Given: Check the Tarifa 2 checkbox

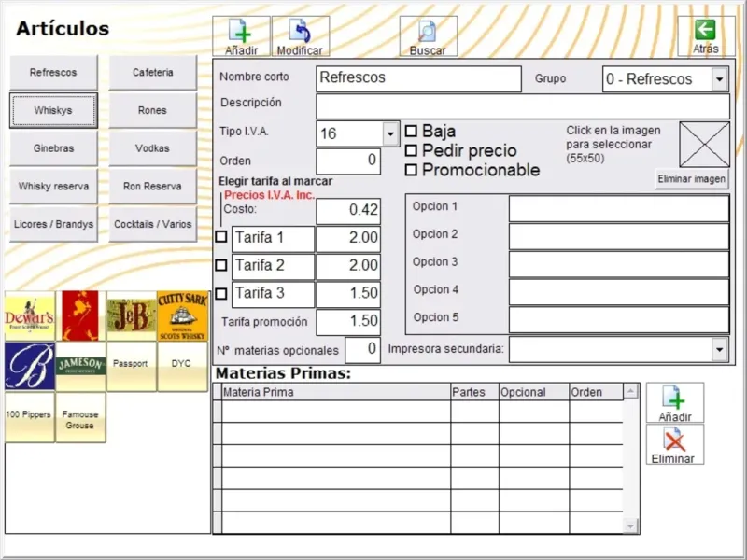Looking at the screenshot, I should [221, 265].
